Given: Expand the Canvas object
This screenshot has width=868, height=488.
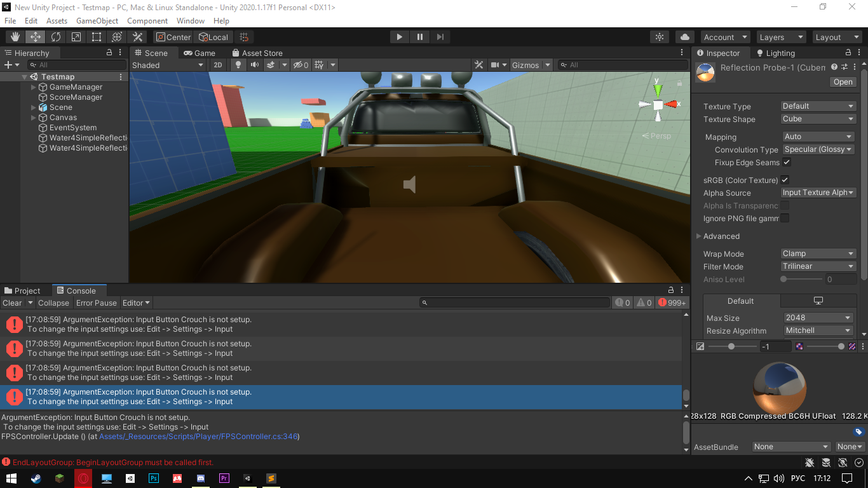Looking at the screenshot, I should pyautogui.click(x=34, y=118).
